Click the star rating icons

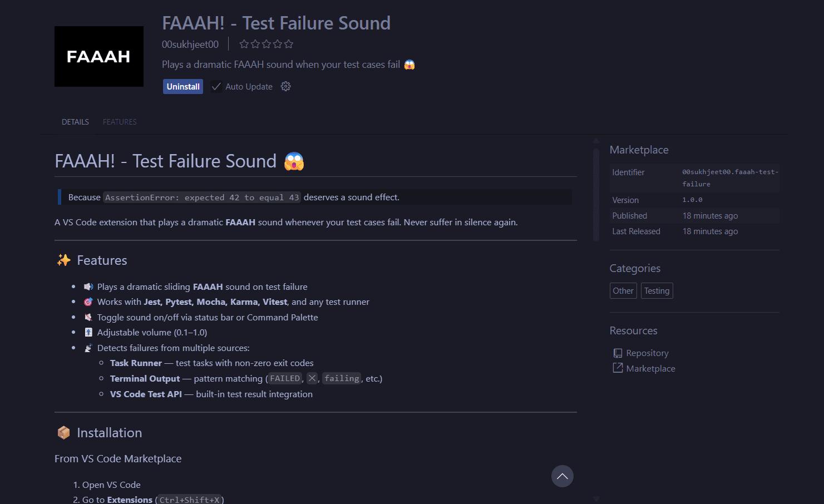(266, 44)
